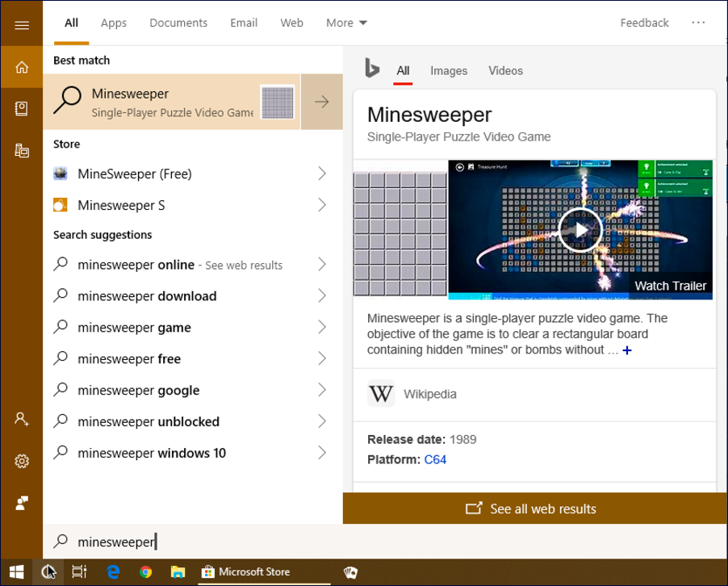
Task: Select the All search filter tab
Action: pyautogui.click(x=72, y=23)
